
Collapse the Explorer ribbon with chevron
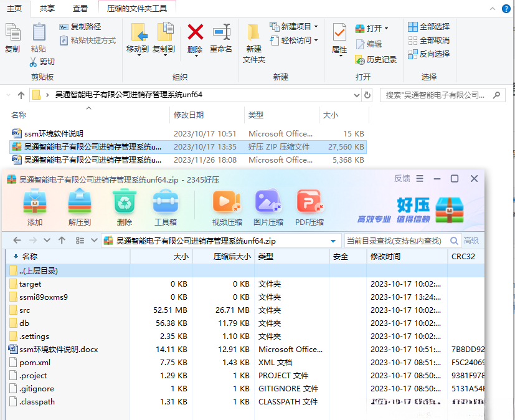coord(493,9)
